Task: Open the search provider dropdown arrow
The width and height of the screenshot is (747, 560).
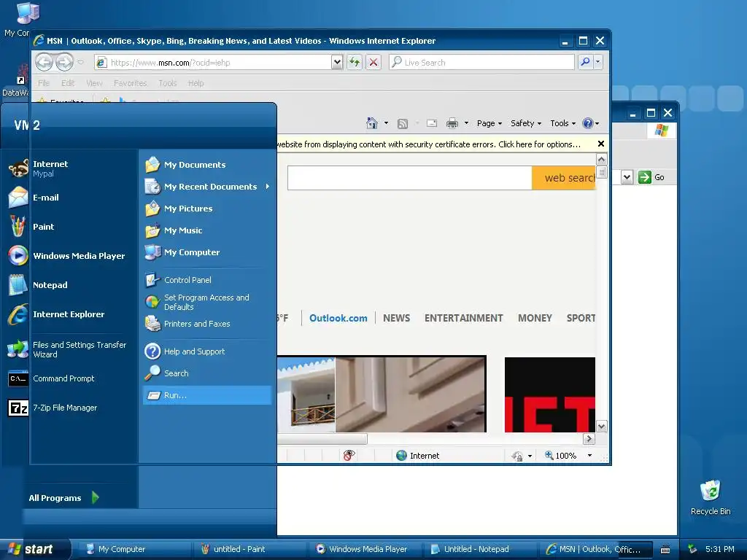Action: point(598,62)
